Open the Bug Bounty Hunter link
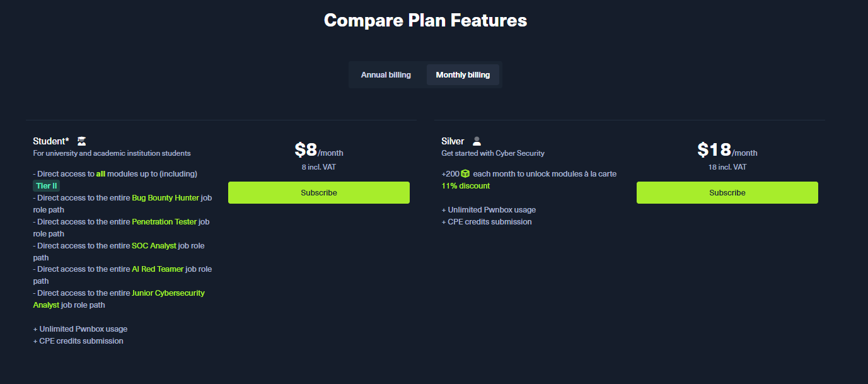 pyautogui.click(x=165, y=198)
